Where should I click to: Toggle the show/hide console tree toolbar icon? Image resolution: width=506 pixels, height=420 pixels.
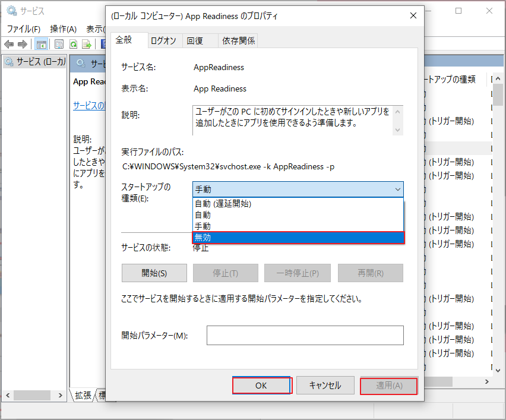tap(42, 44)
